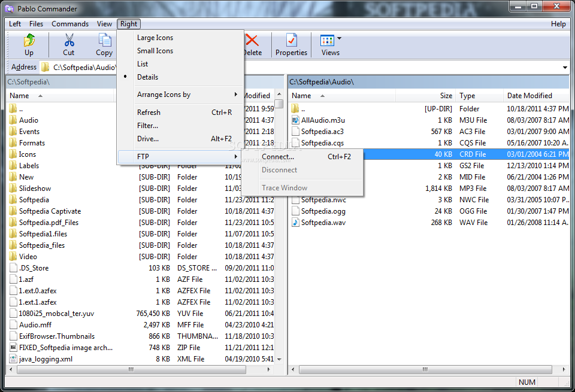Screen dimensions: 575x392
Task: Click the Cut scissors icon
Action: point(68,40)
